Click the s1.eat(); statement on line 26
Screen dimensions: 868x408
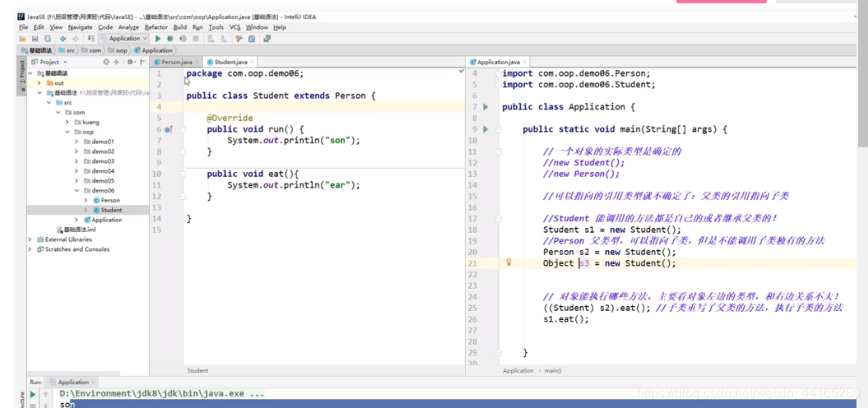point(566,319)
